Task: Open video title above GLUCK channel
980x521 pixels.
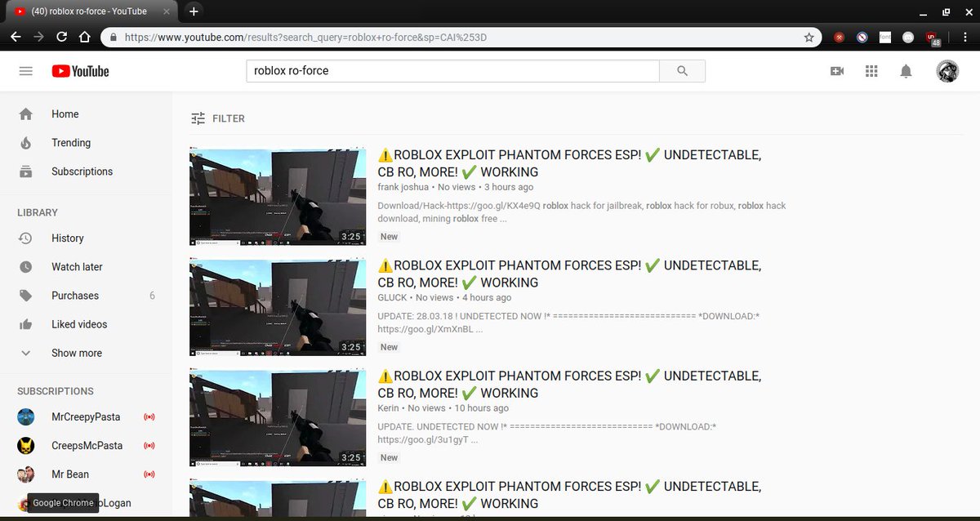Action: (x=569, y=274)
